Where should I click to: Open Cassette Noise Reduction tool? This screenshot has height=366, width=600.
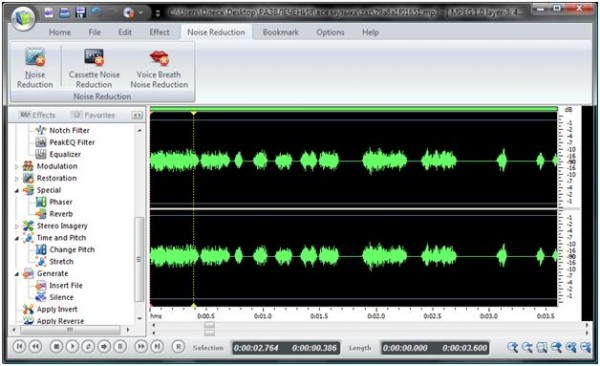click(94, 68)
